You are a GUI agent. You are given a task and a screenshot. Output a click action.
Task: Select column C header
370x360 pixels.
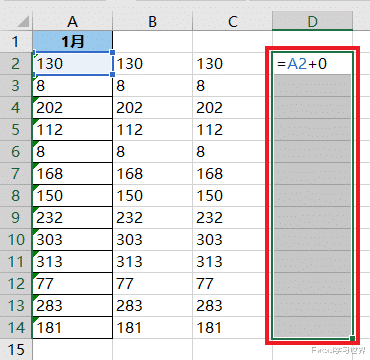(232, 22)
